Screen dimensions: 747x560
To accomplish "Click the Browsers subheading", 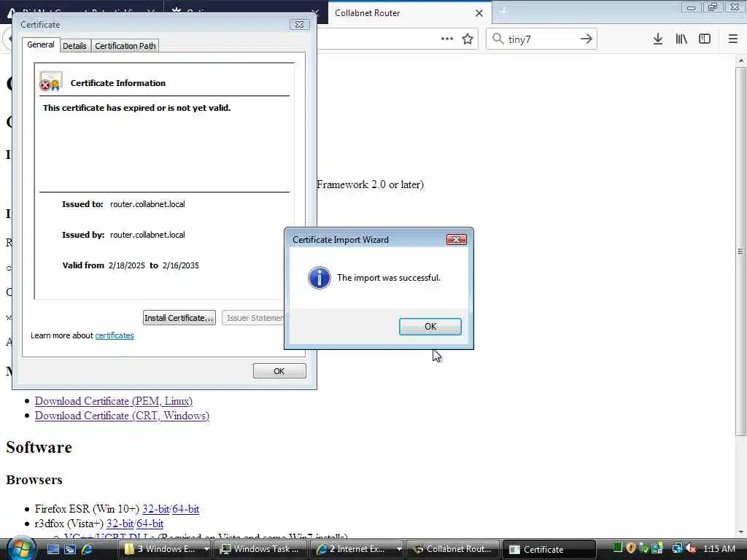I will coord(34,480).
